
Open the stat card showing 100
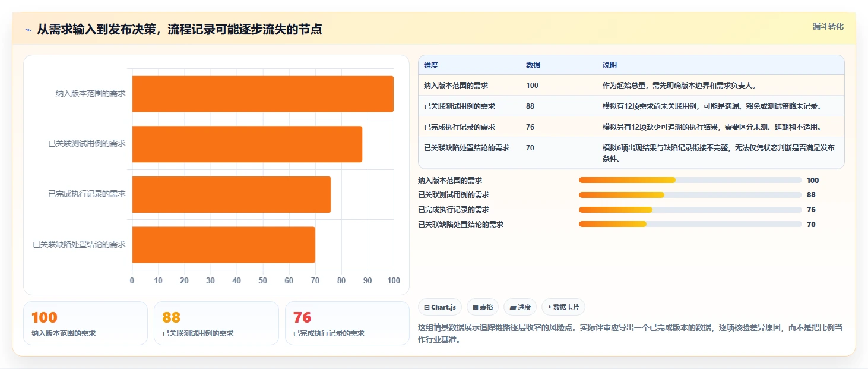85,323
